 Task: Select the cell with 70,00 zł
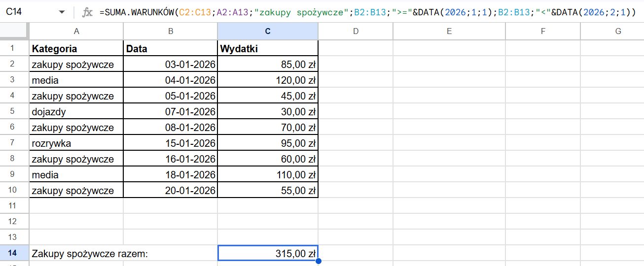268,128
